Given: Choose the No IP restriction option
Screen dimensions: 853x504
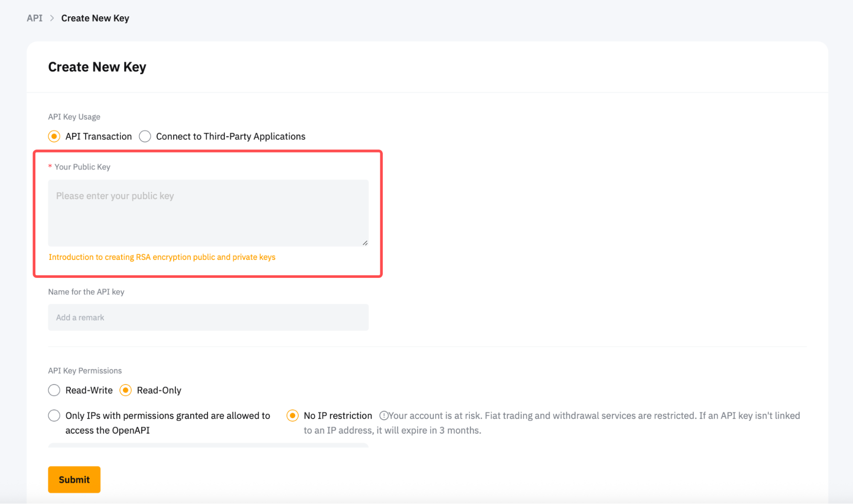Looking at the screenshot, I should [293, 416].
